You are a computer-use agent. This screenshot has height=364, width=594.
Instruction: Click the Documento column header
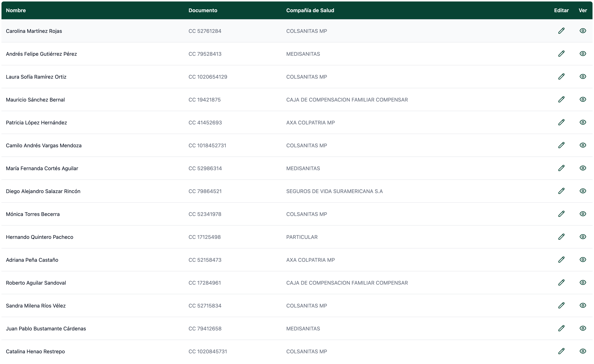[x=203, y=10]
